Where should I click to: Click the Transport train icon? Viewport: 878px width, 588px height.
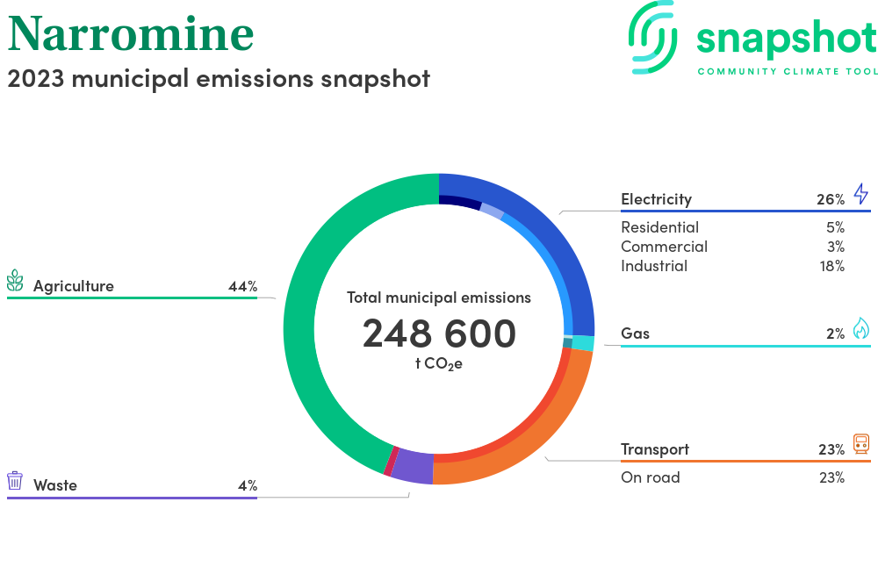click(860, 444)
